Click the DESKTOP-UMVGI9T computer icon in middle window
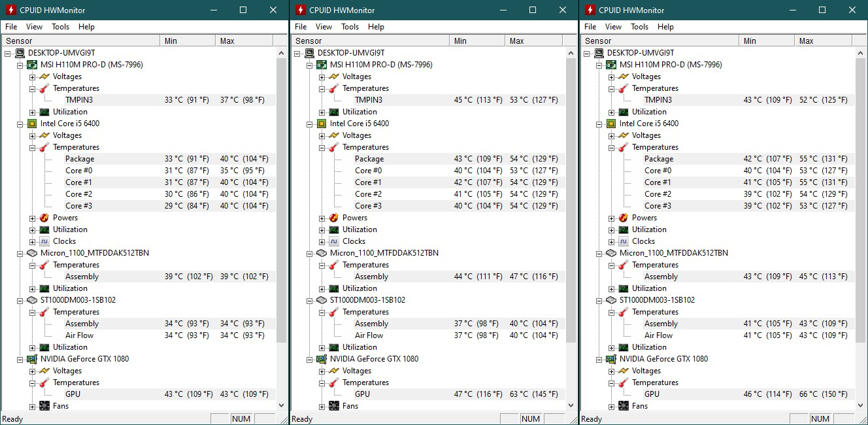The width and height of the screenshot is (868, 425). pos(309,53)
